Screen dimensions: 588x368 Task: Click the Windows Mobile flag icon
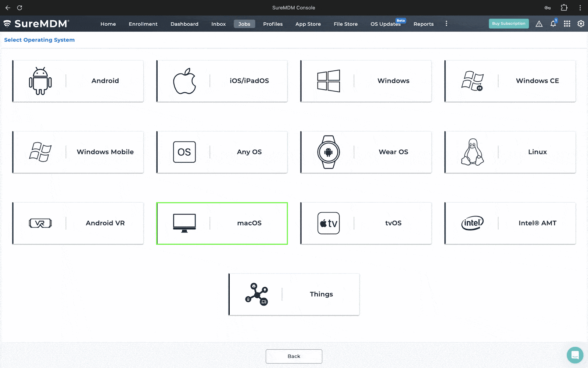pos(40,152)
